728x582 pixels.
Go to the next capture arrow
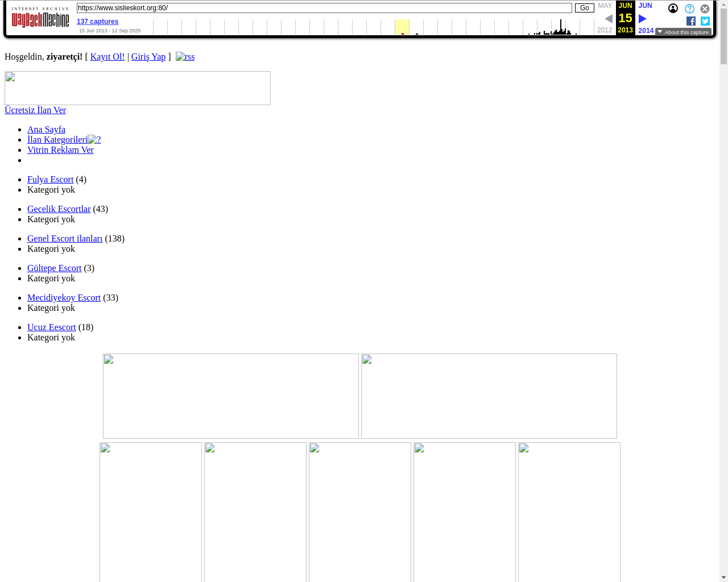643,19
